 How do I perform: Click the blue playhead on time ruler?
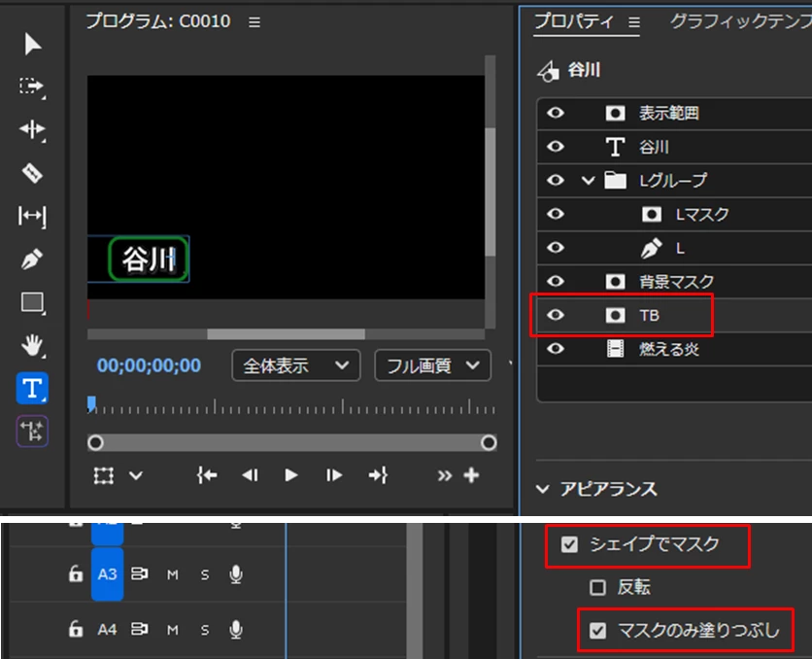(91, 404)
